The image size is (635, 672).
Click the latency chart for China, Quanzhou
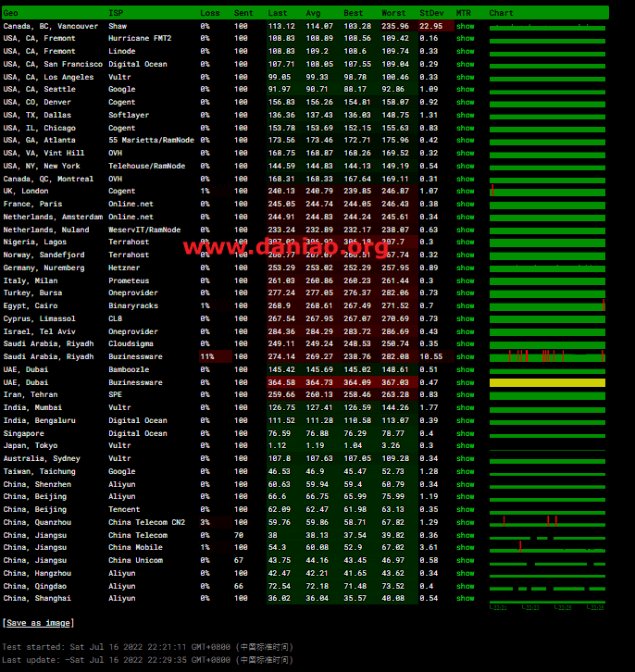(547, 522)
